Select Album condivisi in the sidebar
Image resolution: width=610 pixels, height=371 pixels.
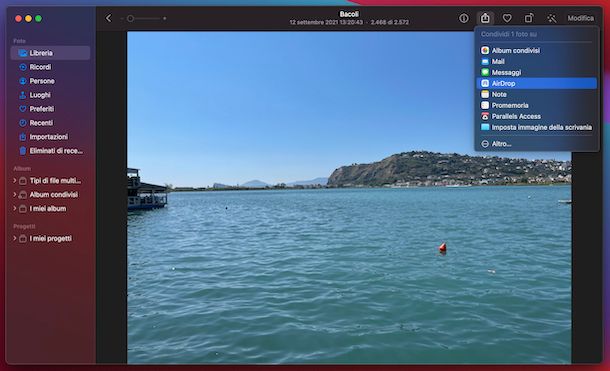(50, 194)
